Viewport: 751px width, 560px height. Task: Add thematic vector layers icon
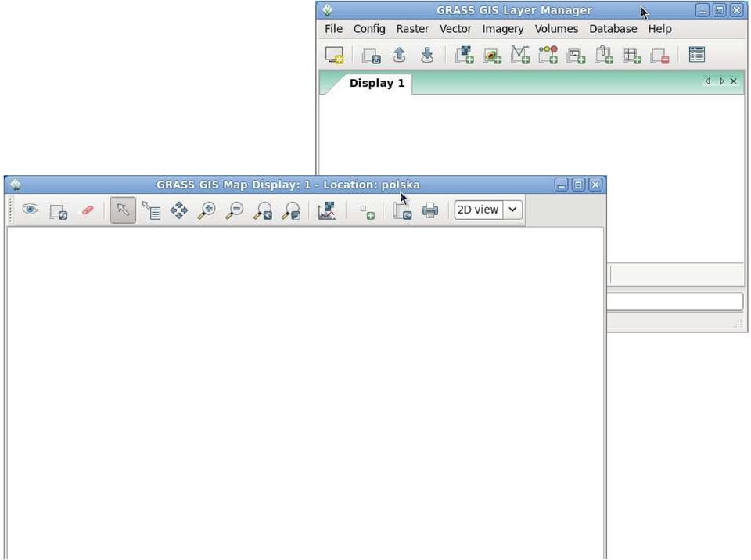pos(548,55)
